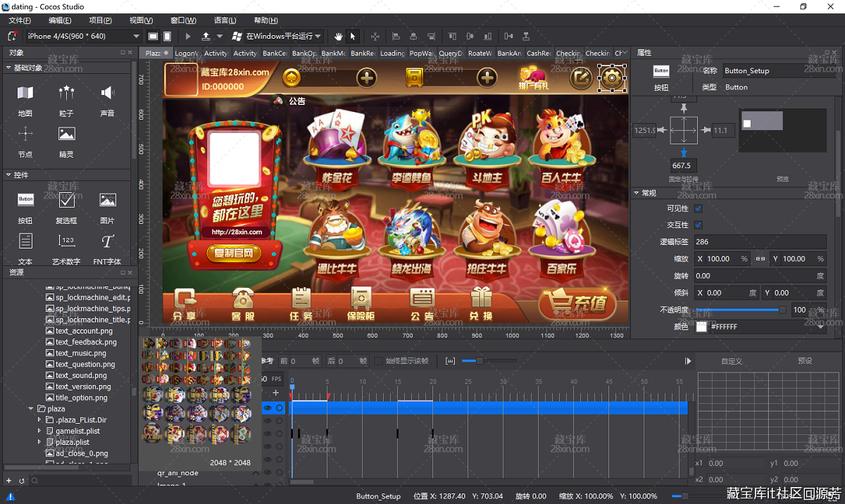Open the 预设 preset curve tab
845x504 pixels.
tap(805, 361)
